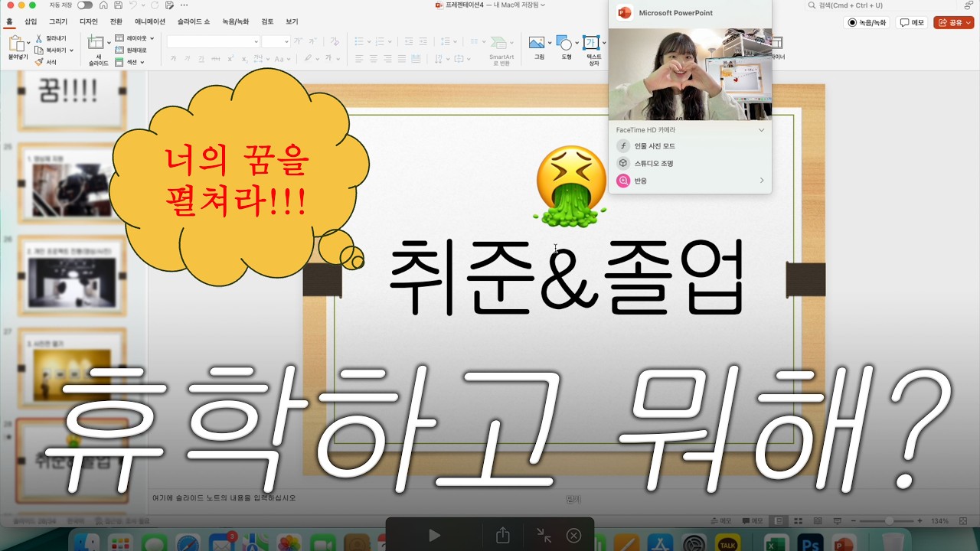This screenshot has height=551, width=980.
Task: Open Photoshop from the Dock
Action: [x=809, y=543]
